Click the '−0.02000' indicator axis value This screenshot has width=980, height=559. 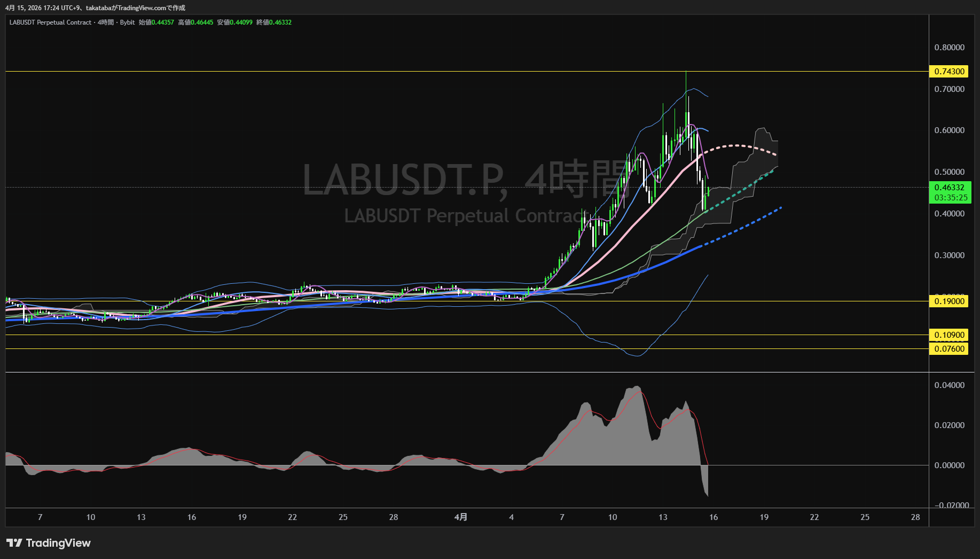(951, 506)
